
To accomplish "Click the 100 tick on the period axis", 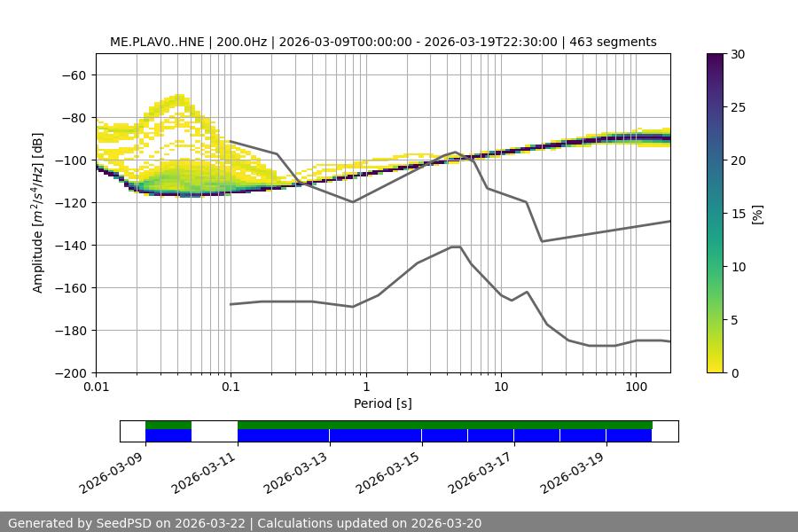I will (x=635, y=387).
